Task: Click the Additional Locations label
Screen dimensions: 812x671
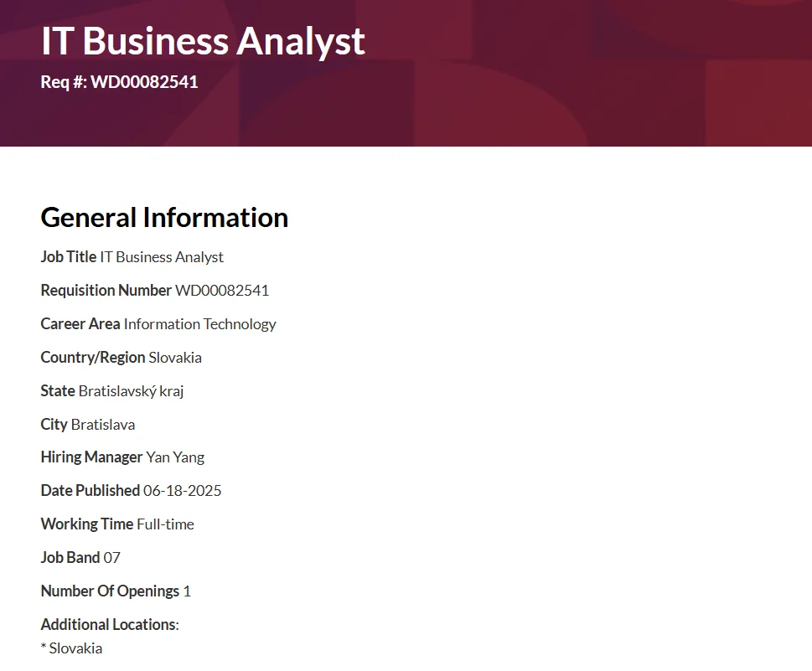Action: click(110, 624)
